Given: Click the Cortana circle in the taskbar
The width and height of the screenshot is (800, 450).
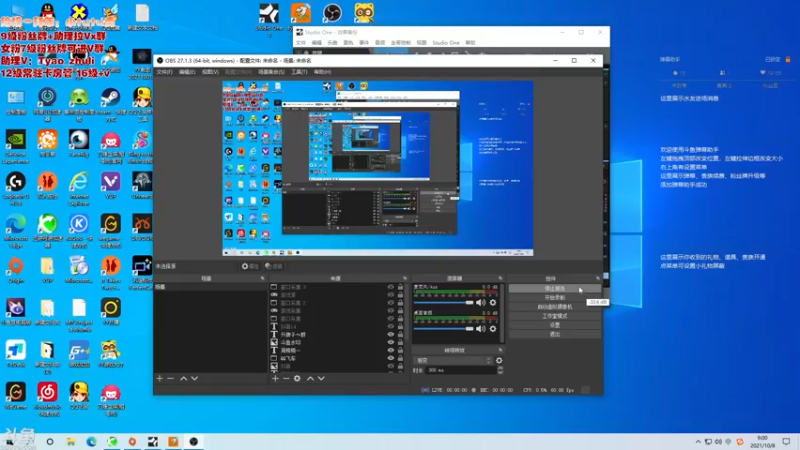Looking at the screenshot, I should [x=49, y=442].
